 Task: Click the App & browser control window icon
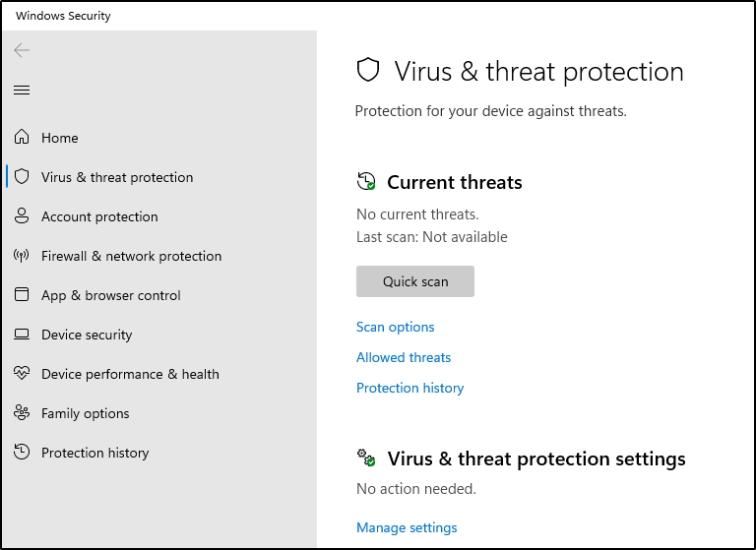point(22,295)
